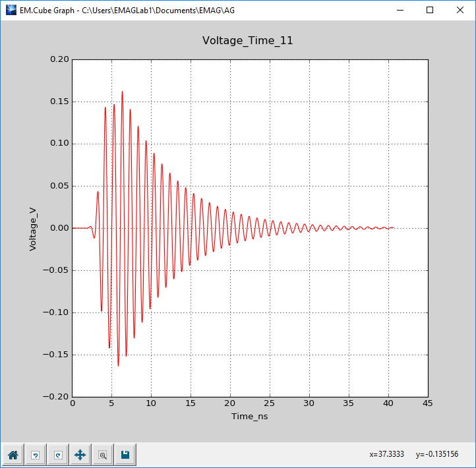476x468 pixels.
Task: Click the 0.00 y-axis tick label
Action: pos(59,228)
